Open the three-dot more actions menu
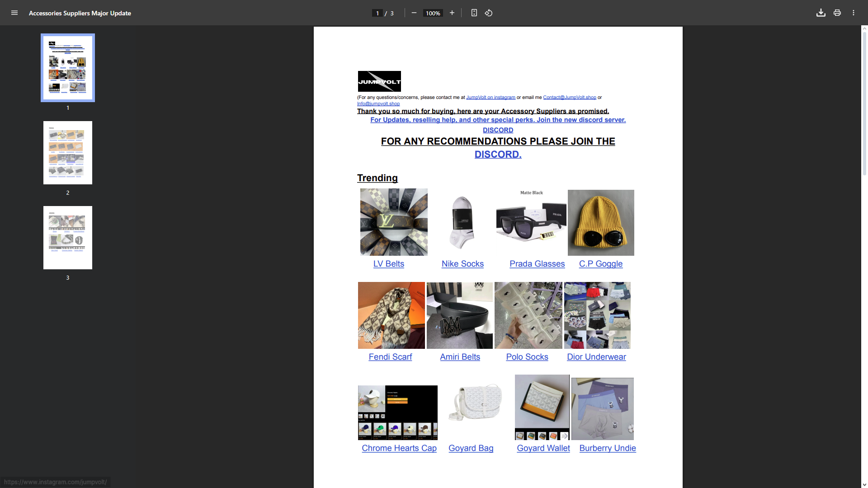 (853, 13)
